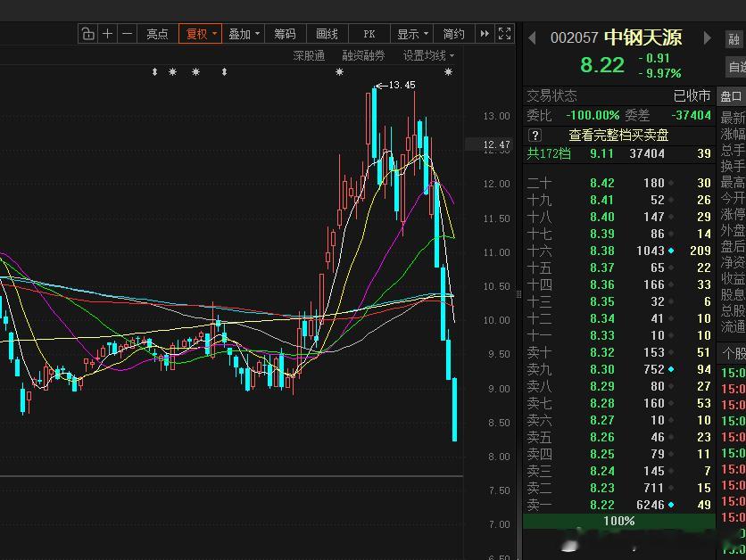The width and height of the screenshot is (746, 560).
Task: Click the 融 button next to stock name
Action: pos(734,38)
